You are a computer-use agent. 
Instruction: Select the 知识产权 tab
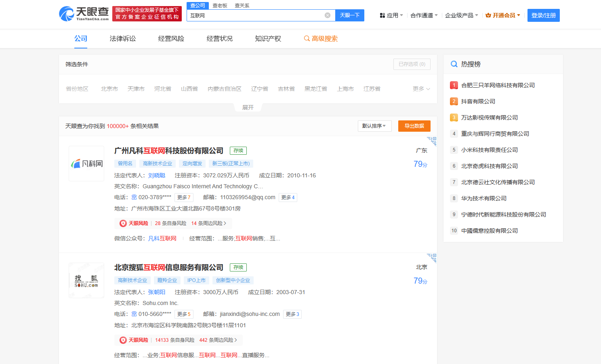268,38
